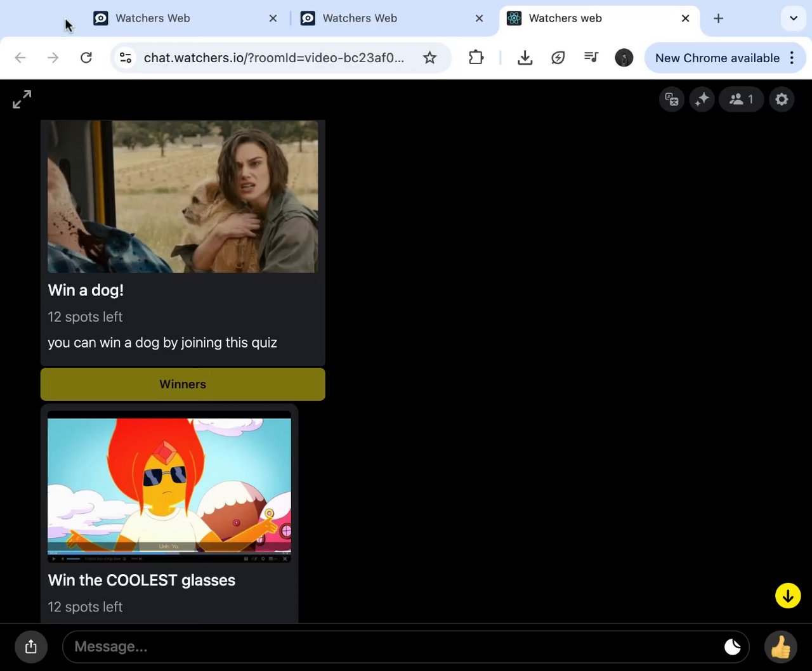The image size is (812, 671).
Task: Reload the current page
Action: click(x=86, y=58)
